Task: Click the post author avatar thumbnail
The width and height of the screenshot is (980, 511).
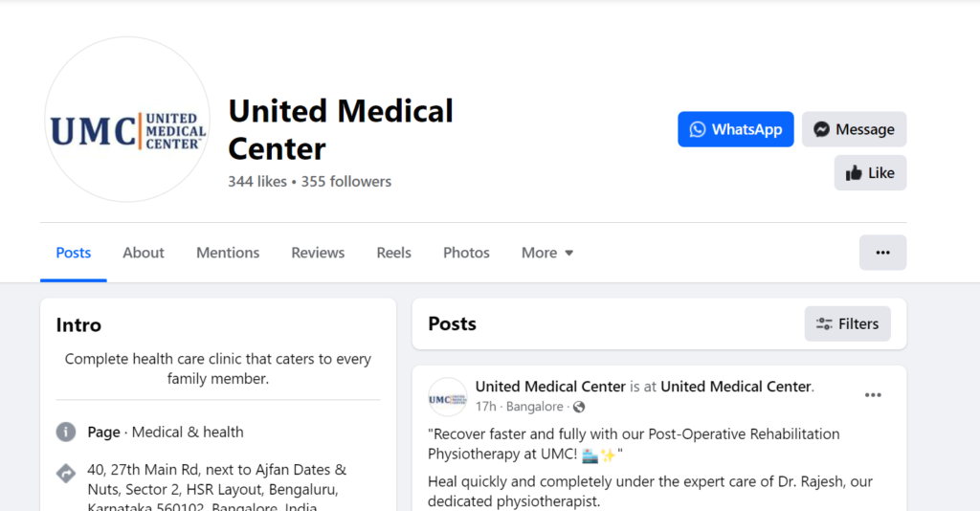Action: coord(448,397)
